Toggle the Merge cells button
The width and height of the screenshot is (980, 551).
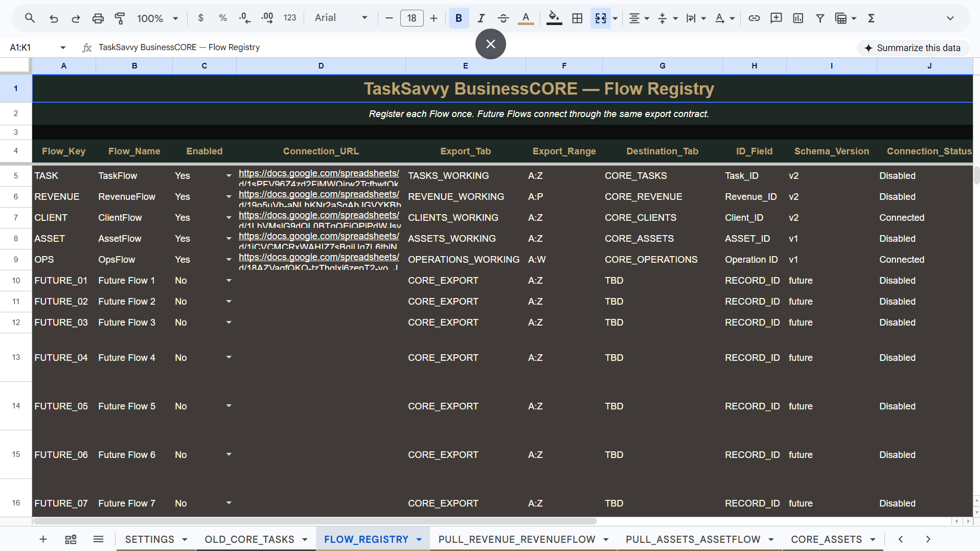click(601, 18)
